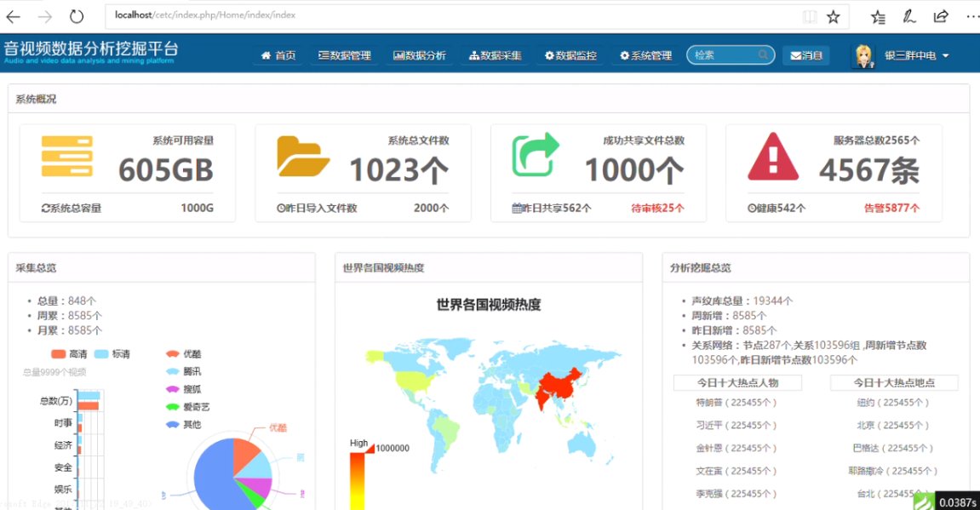Open 文在寅 (225455个) entry
Screen dimensions: 980x510
tap(736, 471)
